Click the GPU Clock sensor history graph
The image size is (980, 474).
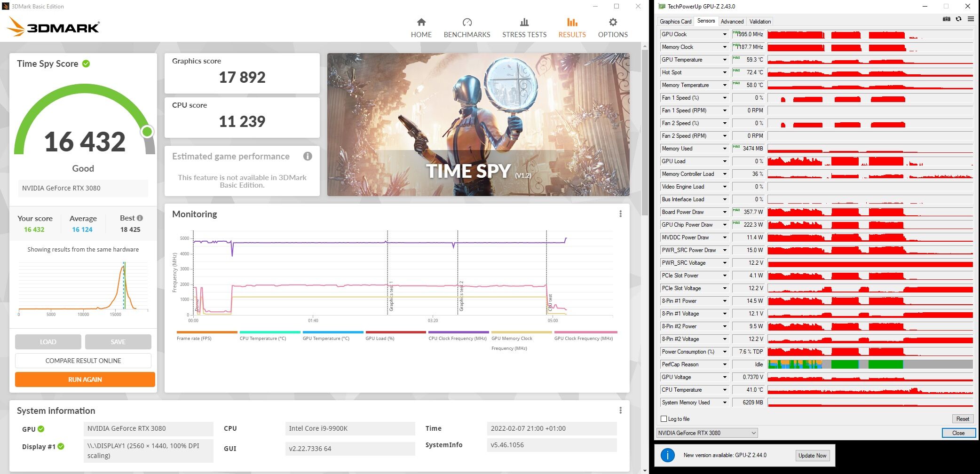pyautogui.click(x=870, y=34)
